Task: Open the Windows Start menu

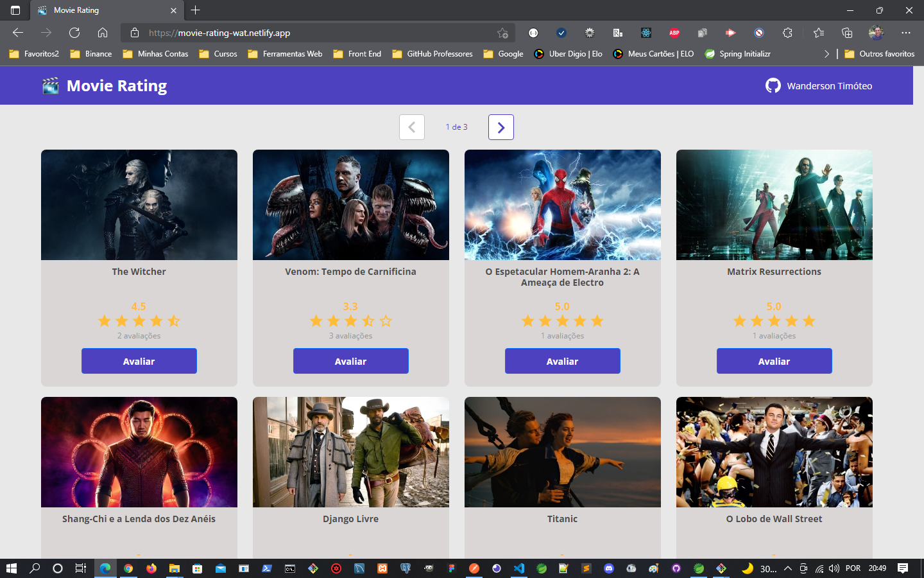Action: [x=11, y=568]
